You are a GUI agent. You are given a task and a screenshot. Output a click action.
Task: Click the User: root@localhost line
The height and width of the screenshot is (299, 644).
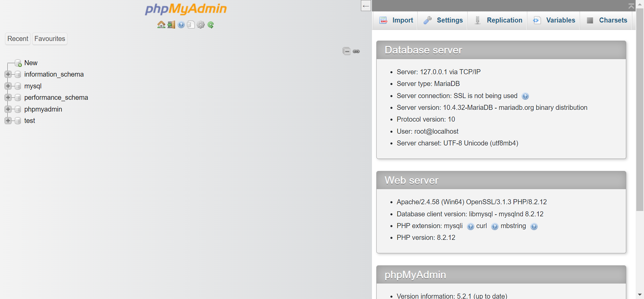427,131
